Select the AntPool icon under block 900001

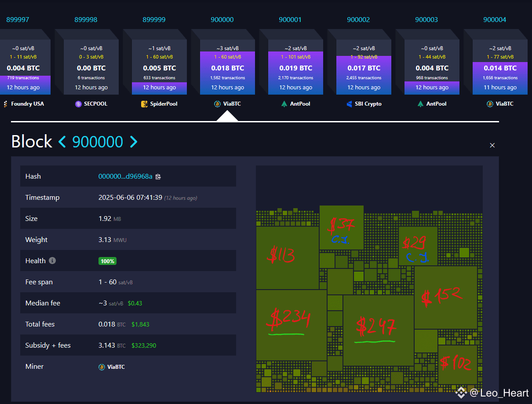[x=285, y=104]
